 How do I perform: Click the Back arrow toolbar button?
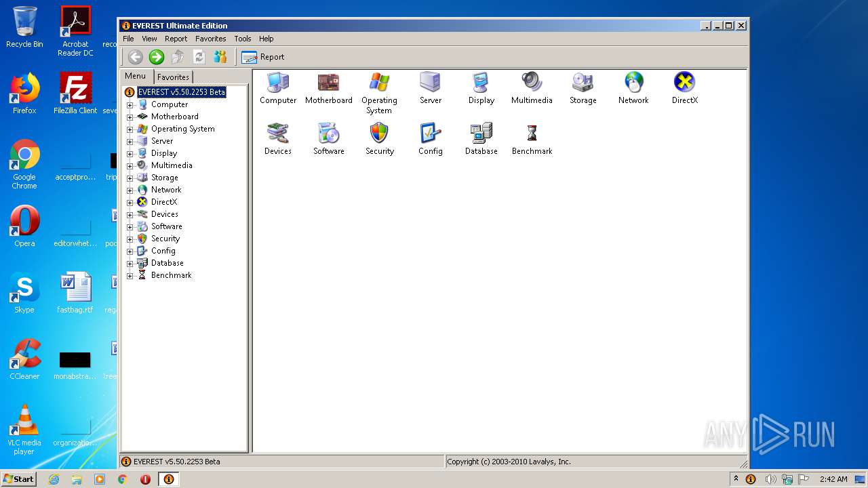point(136,57)
